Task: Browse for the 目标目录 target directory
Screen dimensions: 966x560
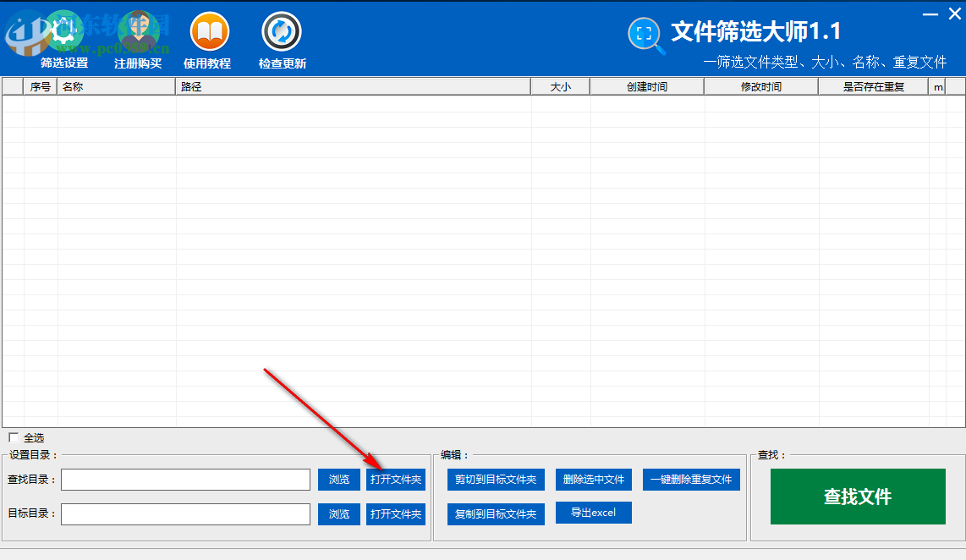Action: (339, 513)
